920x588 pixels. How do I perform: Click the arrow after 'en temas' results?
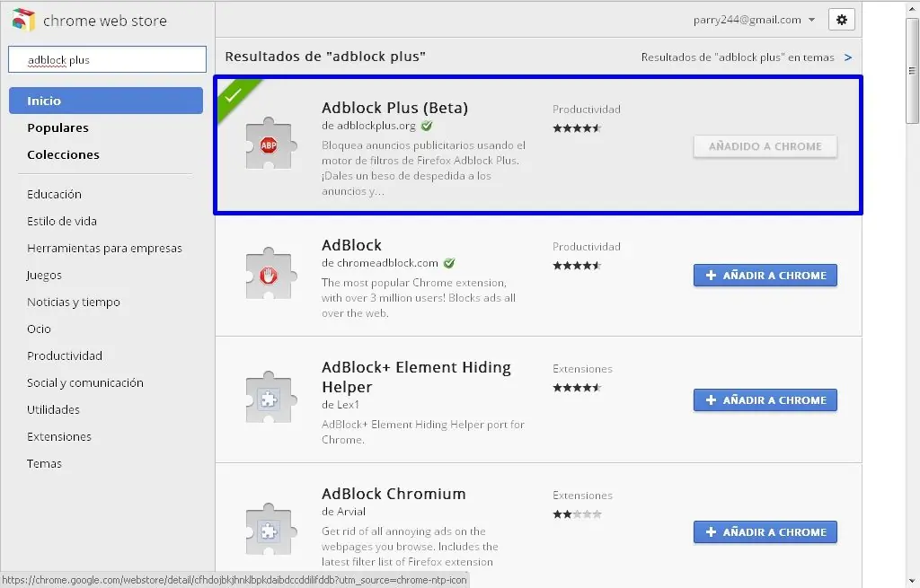tap(848, 57)
